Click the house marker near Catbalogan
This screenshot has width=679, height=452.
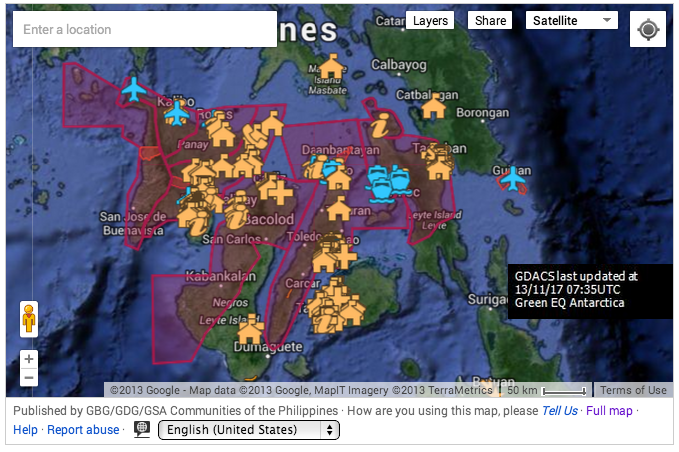point(433,105)
